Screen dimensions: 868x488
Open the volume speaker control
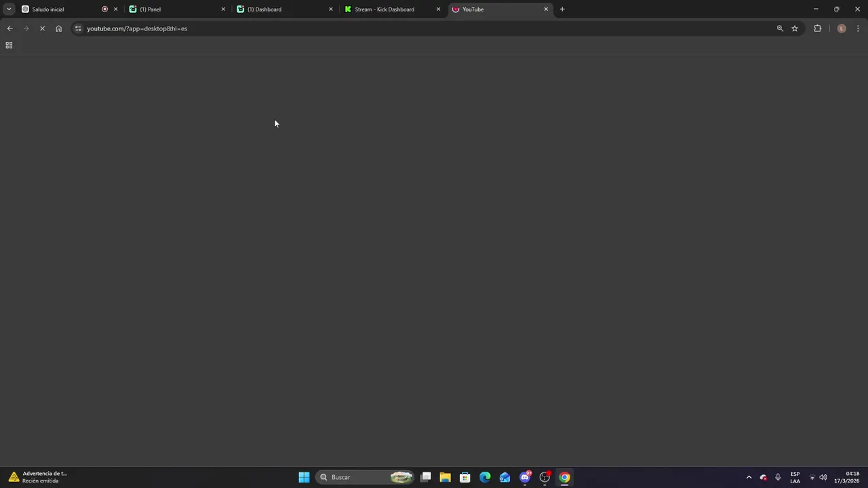tap(823, 477)
